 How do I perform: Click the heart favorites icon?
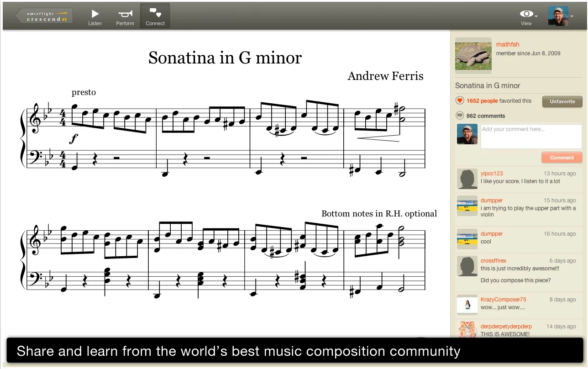tap(460, 101)
